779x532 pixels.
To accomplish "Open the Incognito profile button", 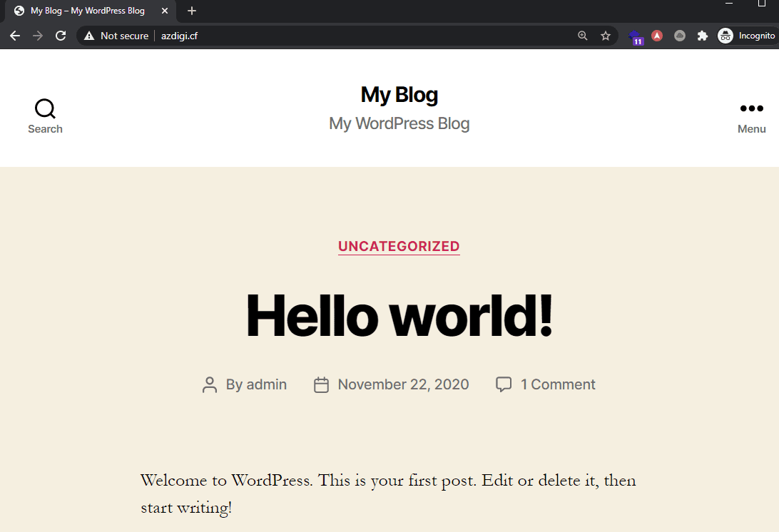I will (746, 36).
